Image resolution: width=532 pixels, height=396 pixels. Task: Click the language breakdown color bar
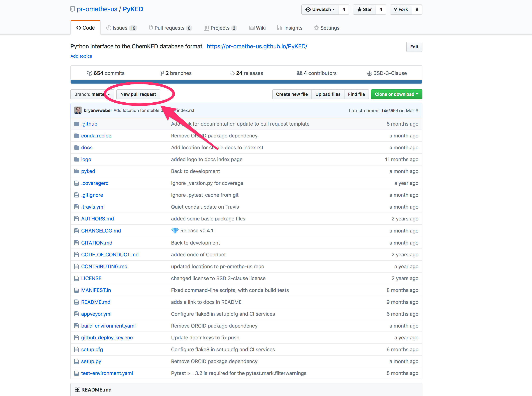click(x=246, y=82)
